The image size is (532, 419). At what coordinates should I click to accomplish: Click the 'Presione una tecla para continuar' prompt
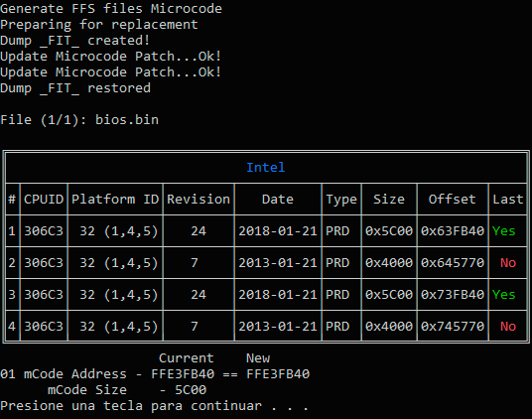[x=131, y=406]
